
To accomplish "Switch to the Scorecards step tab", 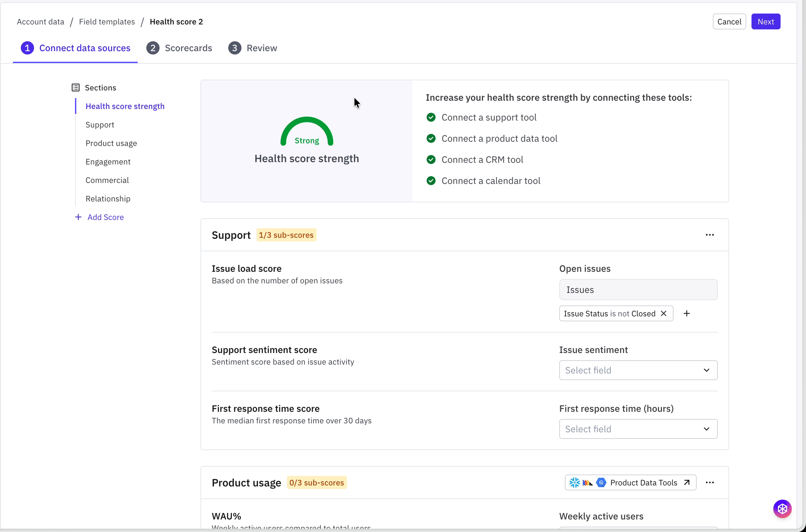I will (179, 48).
